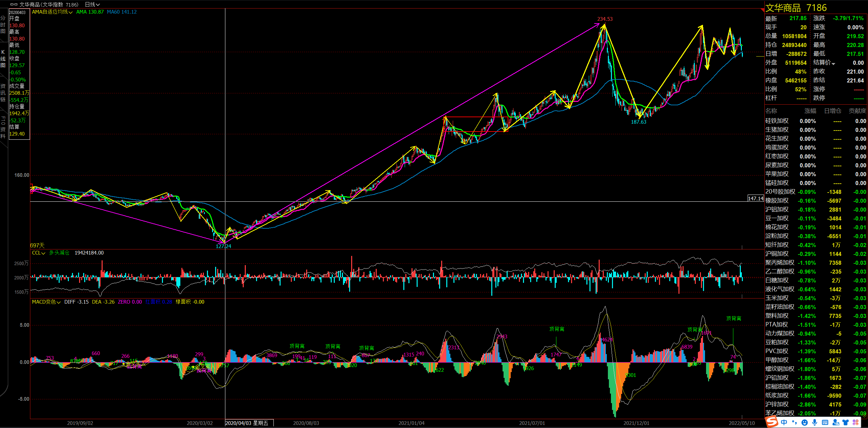
Task: Select the 沪铜加权 row
Action: point(816,254)
